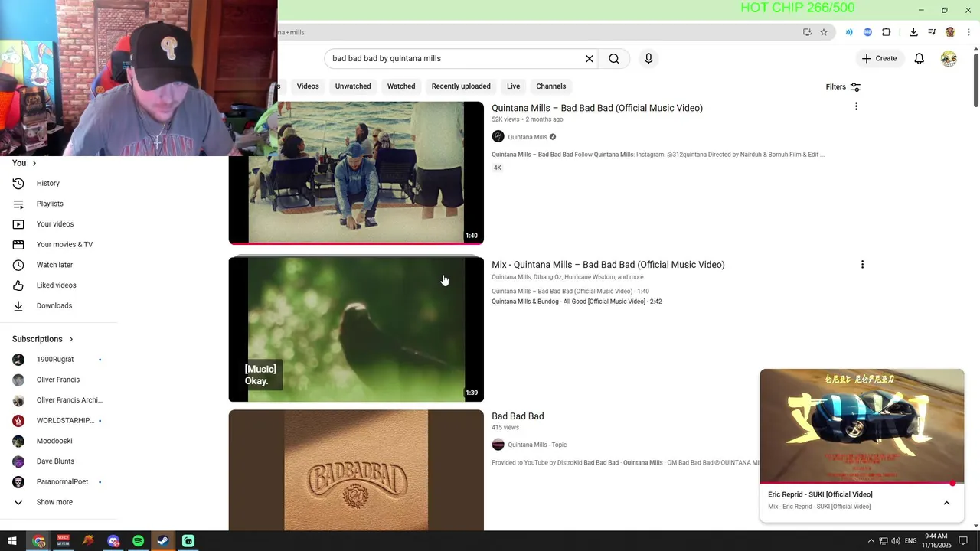Open the YouTube account avatar menu

[x=949, y=59]
